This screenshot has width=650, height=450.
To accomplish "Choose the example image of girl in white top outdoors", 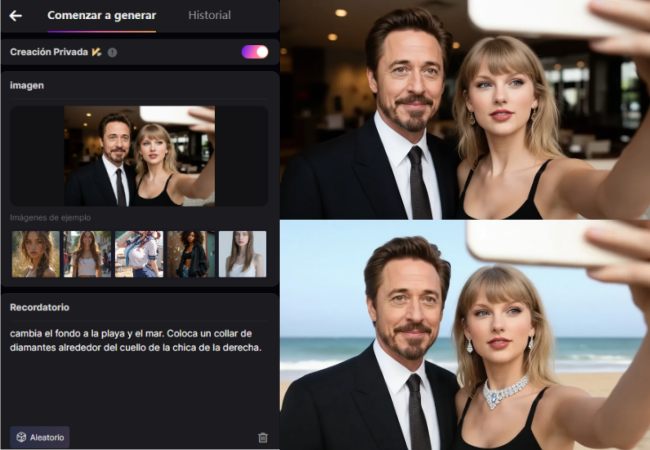I will tap(87, 254).
